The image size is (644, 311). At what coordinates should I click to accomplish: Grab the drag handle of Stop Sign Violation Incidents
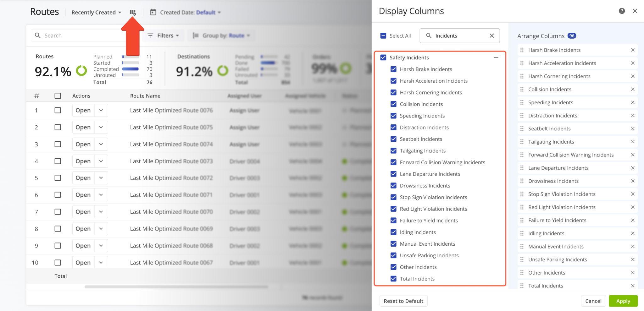[x=522, y=194]
